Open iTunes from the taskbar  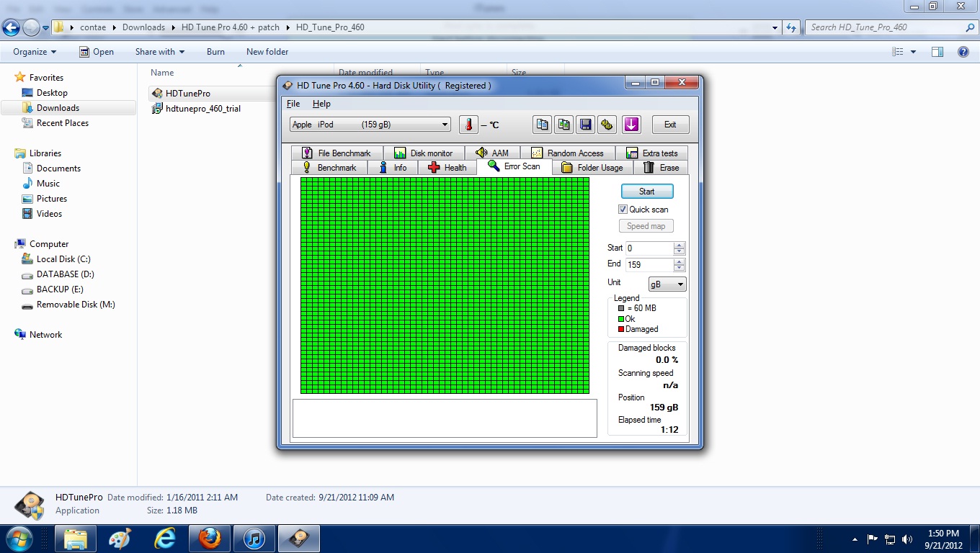(x=254, y=539)
